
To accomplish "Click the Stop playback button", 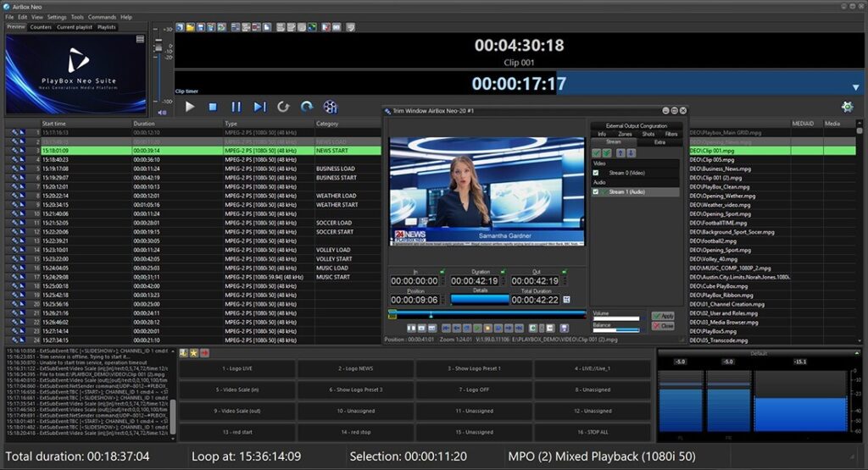I will (213, 107).
